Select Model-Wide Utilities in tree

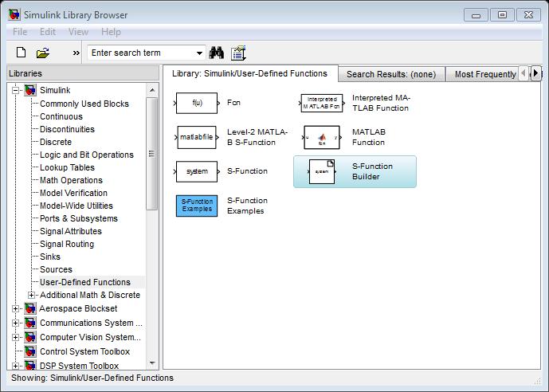click(x=76, y=206)
